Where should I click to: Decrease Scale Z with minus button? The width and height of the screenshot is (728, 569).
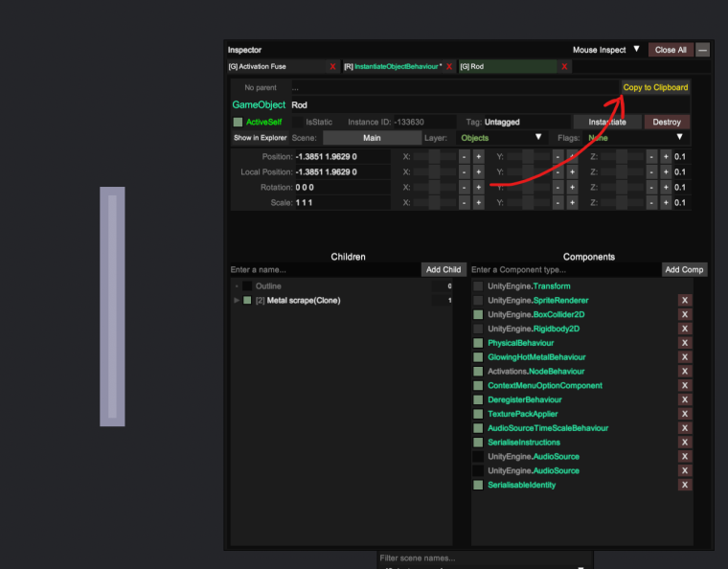click(x=651, y=203)
